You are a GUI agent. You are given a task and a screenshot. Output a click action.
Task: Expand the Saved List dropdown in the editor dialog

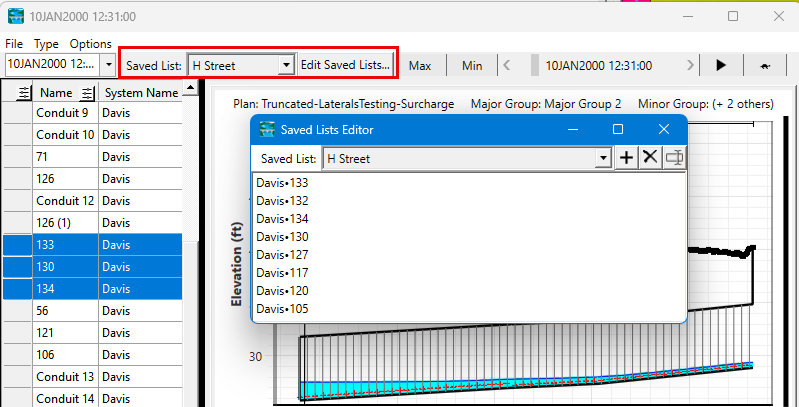(x=603, y=158)
